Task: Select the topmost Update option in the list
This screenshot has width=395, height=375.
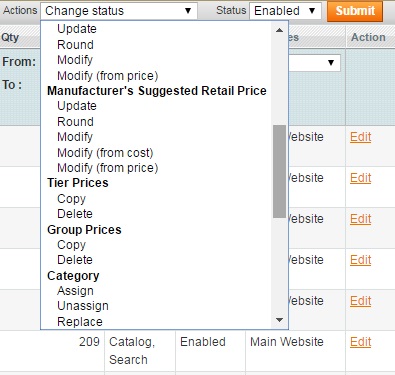Action: coord(77,29)
